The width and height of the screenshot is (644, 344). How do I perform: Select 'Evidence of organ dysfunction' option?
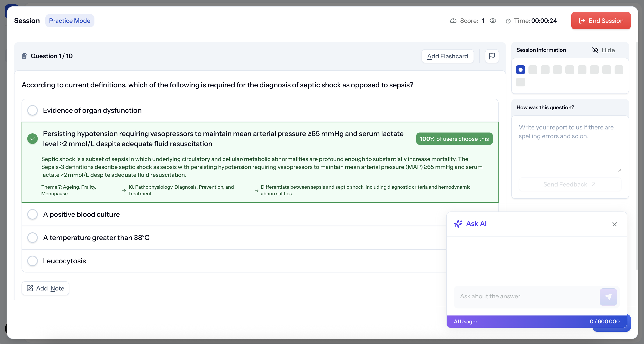[x=33, y=110]
